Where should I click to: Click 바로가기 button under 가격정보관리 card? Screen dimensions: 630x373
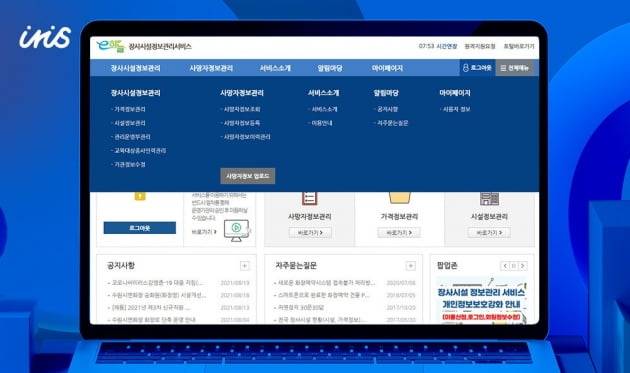click(x=399, y=233)
